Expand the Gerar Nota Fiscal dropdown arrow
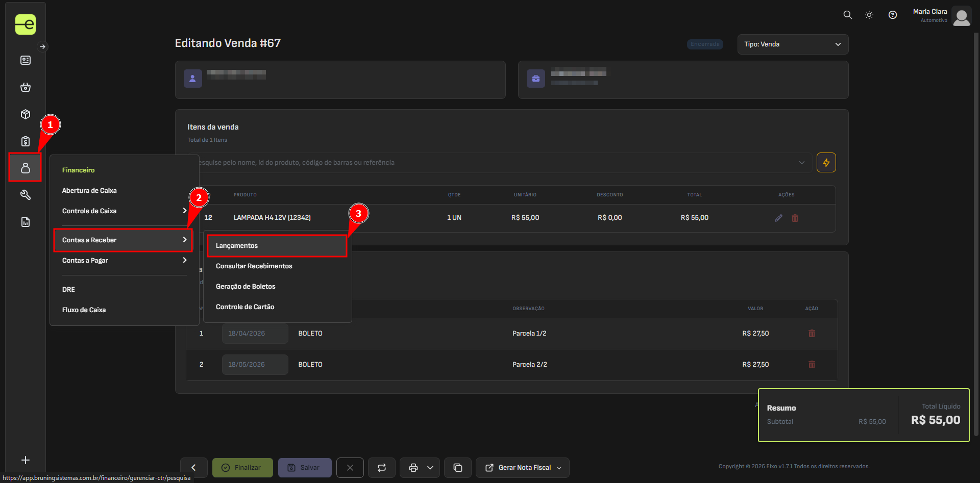 pos(559,468)
